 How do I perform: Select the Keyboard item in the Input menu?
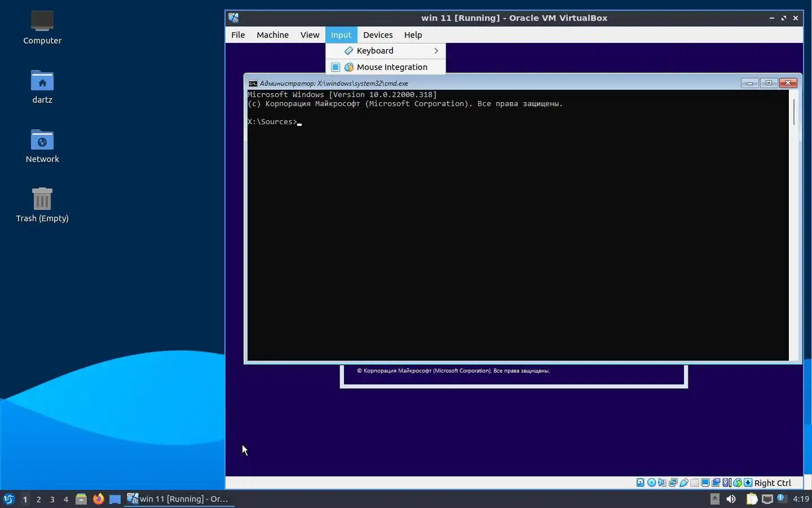[x=386, y=51]
